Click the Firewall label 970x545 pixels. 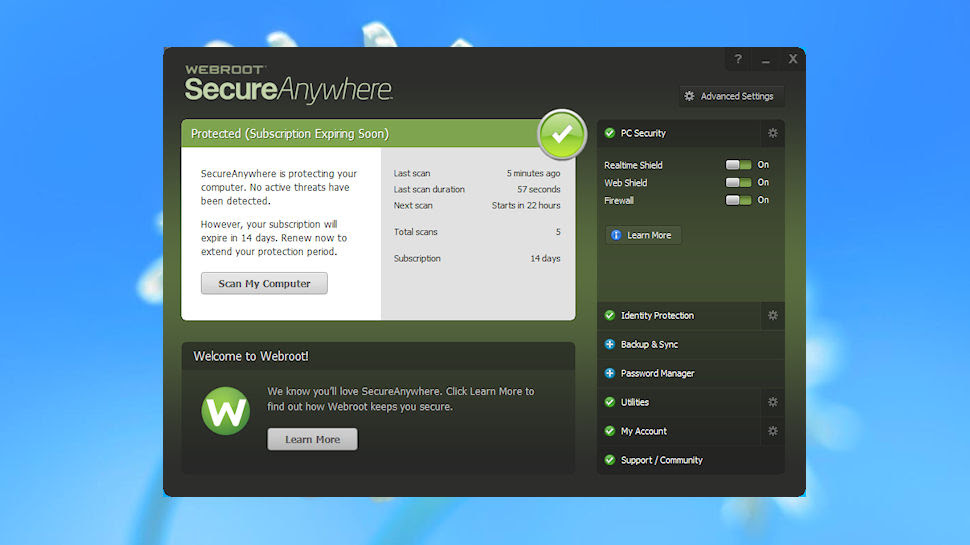[619, 200]
